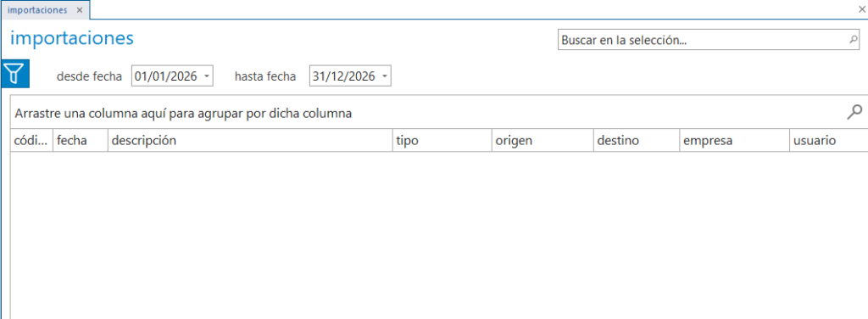
Task: Sort by the usuario column header
Action: 829,141
